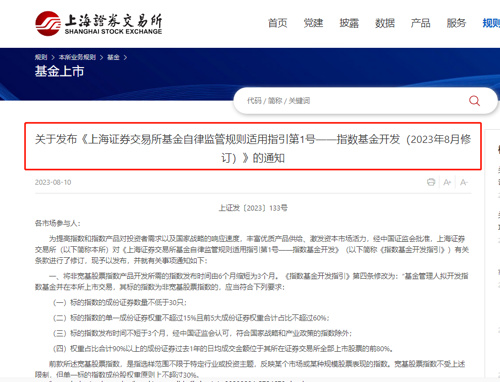This screenshot has width=500, height=382.
Task: Click the Shanghai Stock Exchange logo
Action: pyautogui.click(x=99, y=23)
